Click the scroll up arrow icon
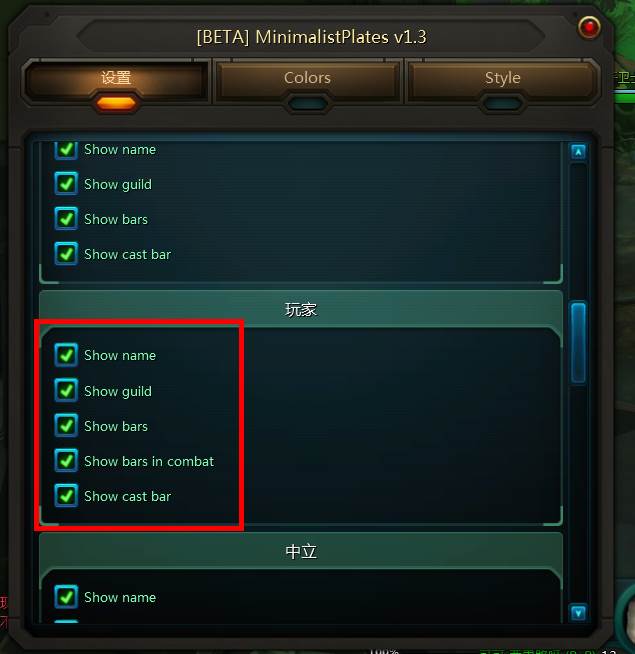635x654 pixels. (578, 152)
